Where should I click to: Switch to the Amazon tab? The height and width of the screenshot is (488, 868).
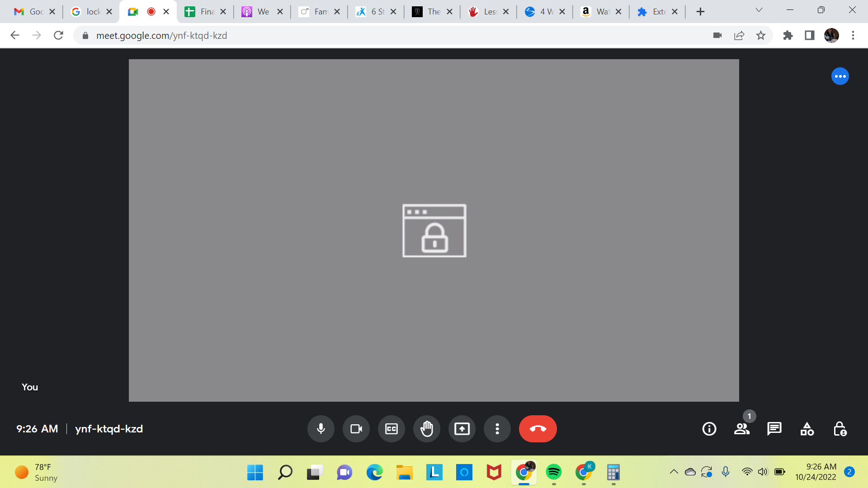pos(597,12)
